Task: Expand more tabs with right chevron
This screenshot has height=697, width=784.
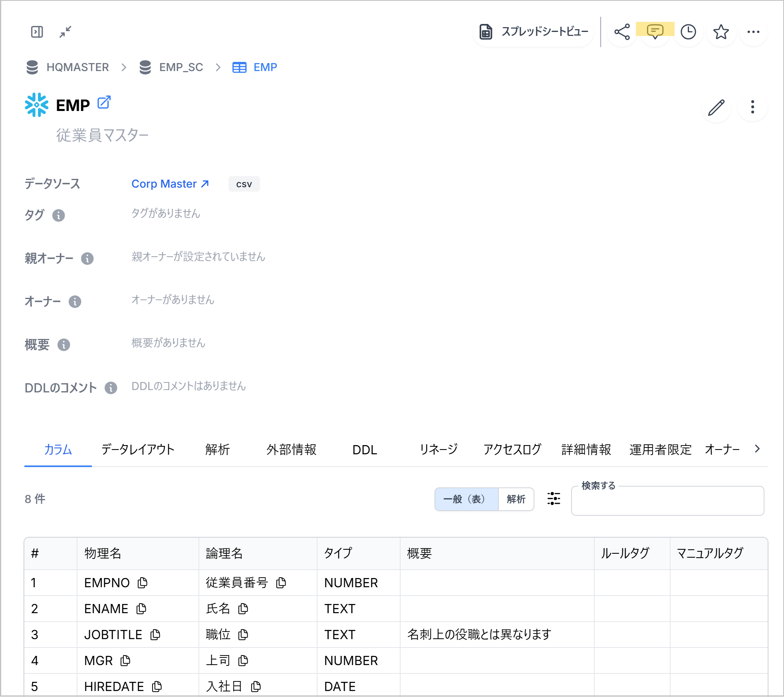Action: pyautogui.click(x=757, y=449)
